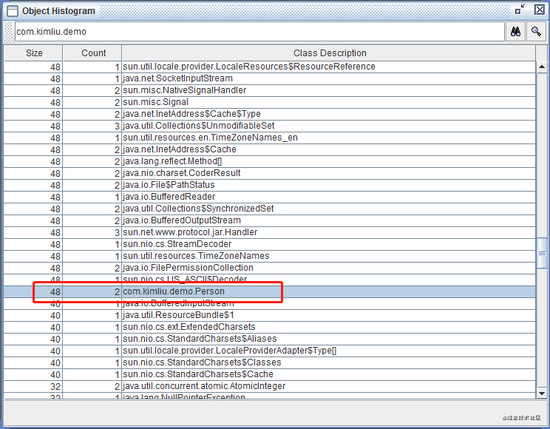
Task: Click the binoculars find icon
Action: pyautogui.click(x=515, y=32)
